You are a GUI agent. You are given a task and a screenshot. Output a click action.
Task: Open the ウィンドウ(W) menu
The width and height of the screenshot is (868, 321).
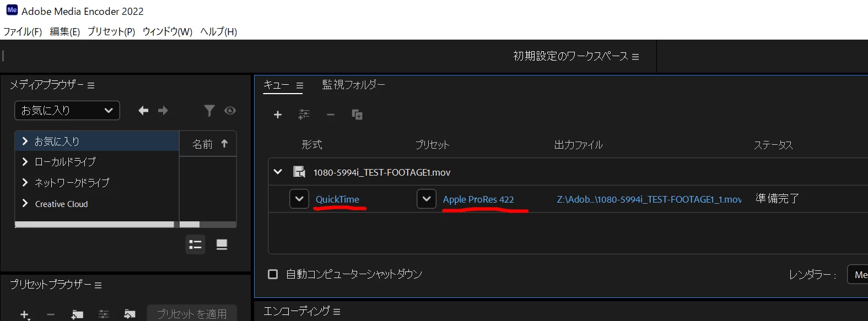click(x=168, y=31)
